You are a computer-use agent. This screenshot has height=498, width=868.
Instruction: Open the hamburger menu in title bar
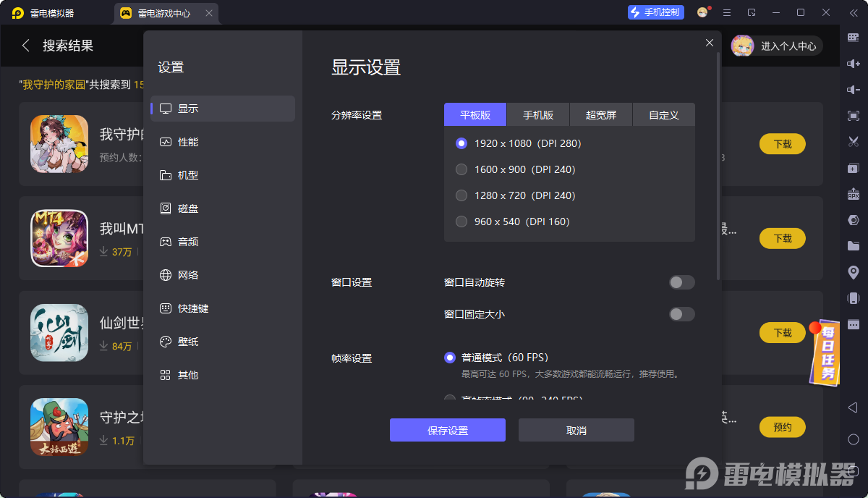727,12
